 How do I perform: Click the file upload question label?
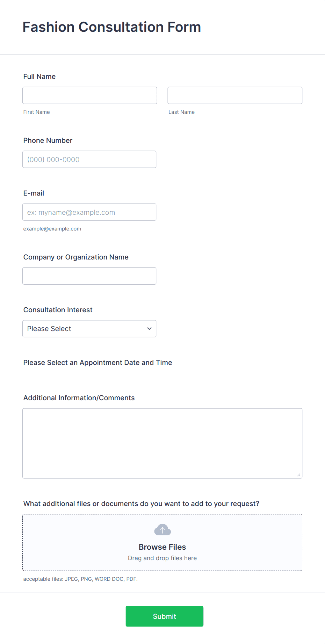(x=142, y=504)
